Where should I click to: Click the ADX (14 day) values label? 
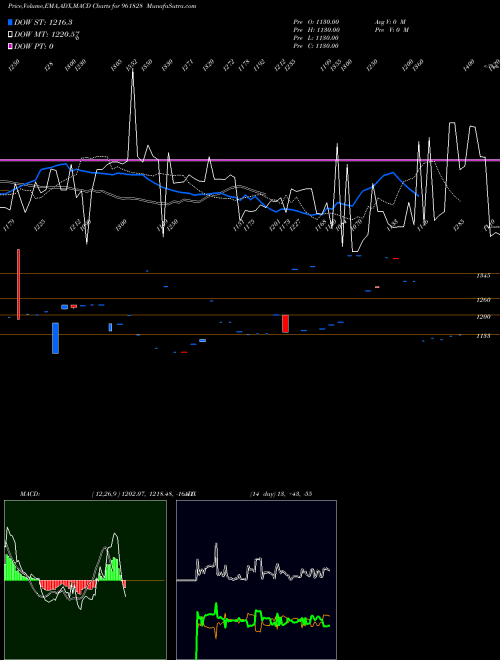(x=281, y=494)
